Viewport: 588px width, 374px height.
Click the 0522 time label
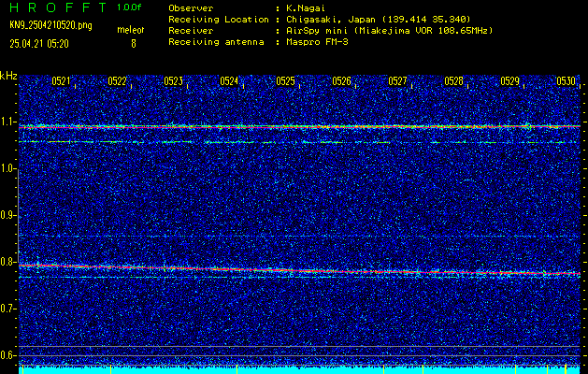(x=118, y=81)
